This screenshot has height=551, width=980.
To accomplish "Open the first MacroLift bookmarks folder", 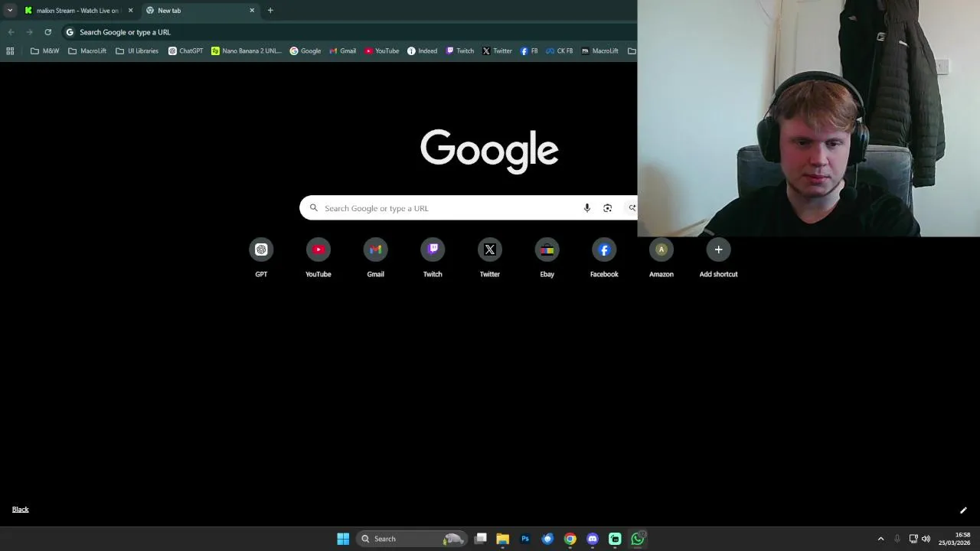I will (x=87, y=51).
